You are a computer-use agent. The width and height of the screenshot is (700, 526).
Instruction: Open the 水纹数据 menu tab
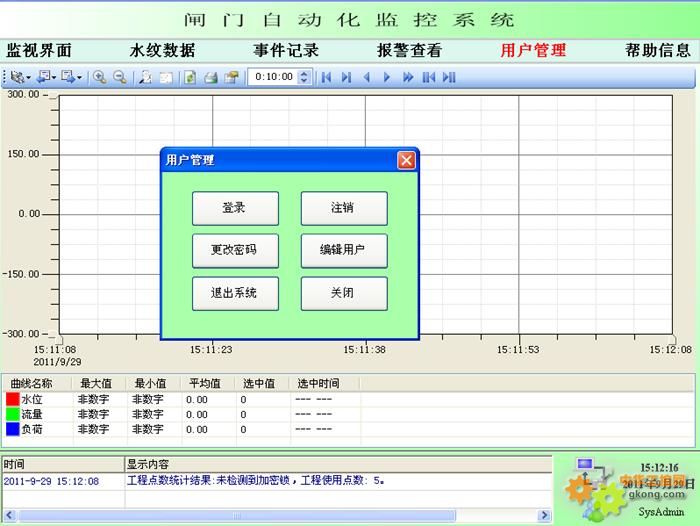[x=162, y=50]
